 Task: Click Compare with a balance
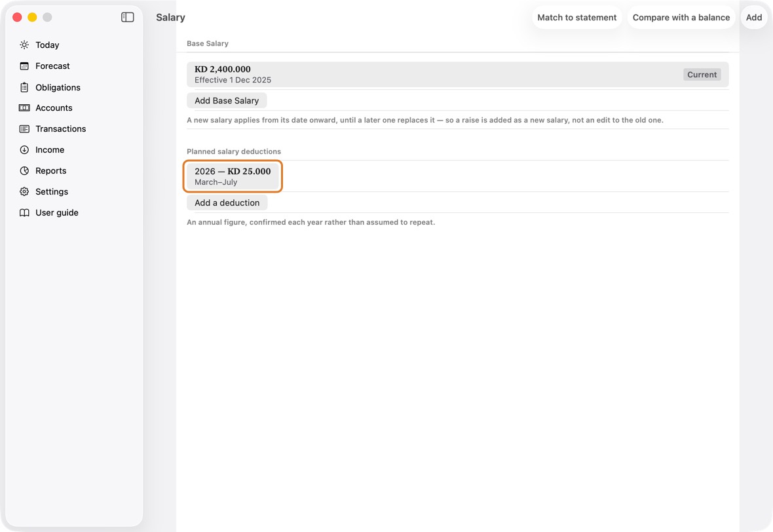681,17
